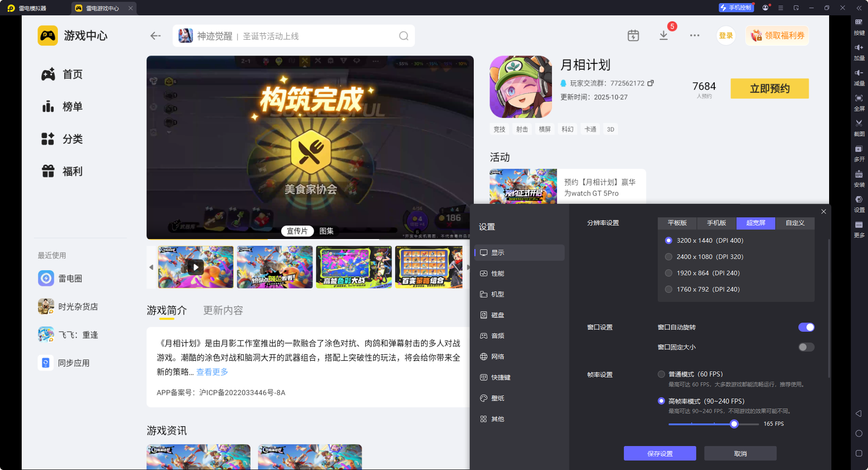Select resolution 2400 x 1080 (DPI 320)

705,257
